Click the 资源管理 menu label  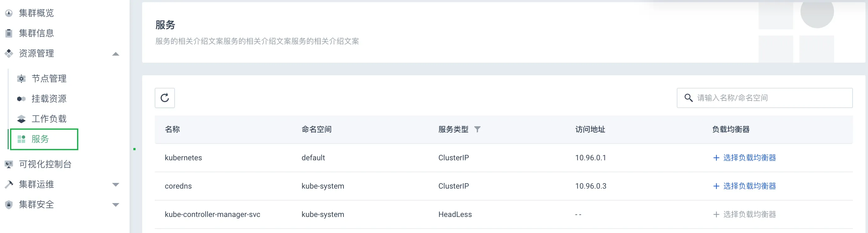pos(36,53)
